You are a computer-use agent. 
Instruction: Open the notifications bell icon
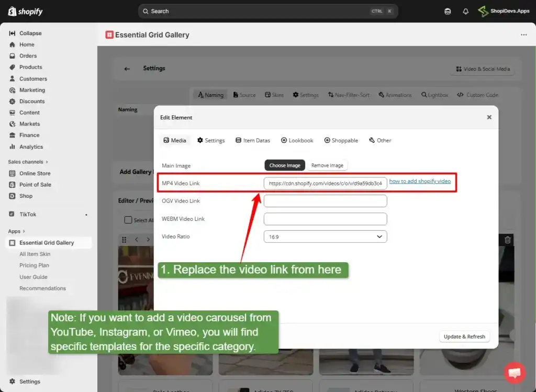pyautogui.click(x=465, y=11)
